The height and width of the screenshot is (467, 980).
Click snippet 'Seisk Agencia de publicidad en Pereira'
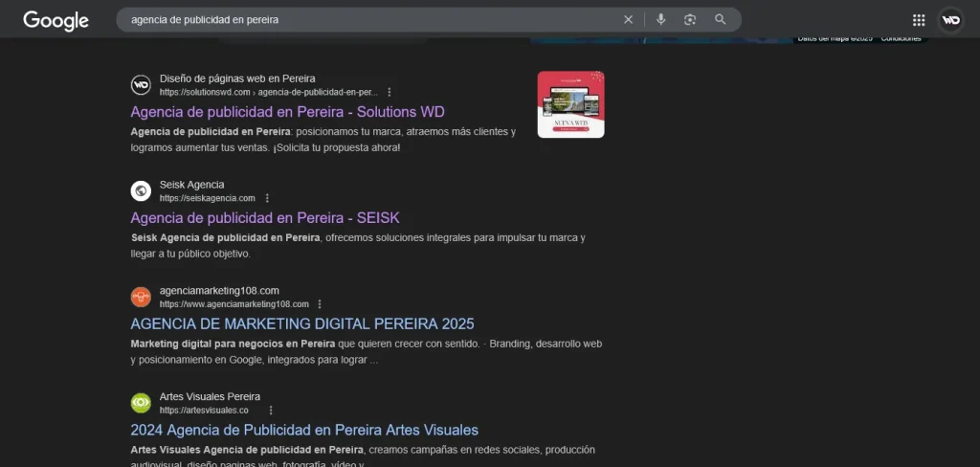(226, 237)
